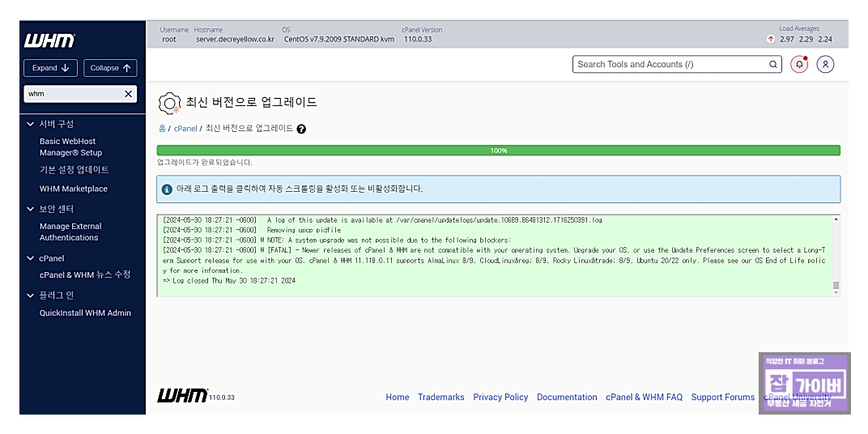Open the user account icon
The width and height of the screenshot is (868, 434).
(x=825, y=64)
